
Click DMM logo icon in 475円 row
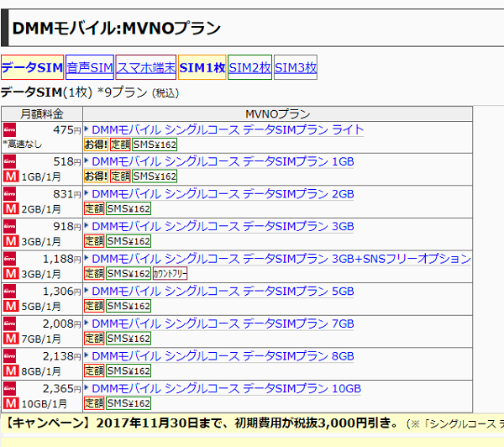(x=9, y=130)
